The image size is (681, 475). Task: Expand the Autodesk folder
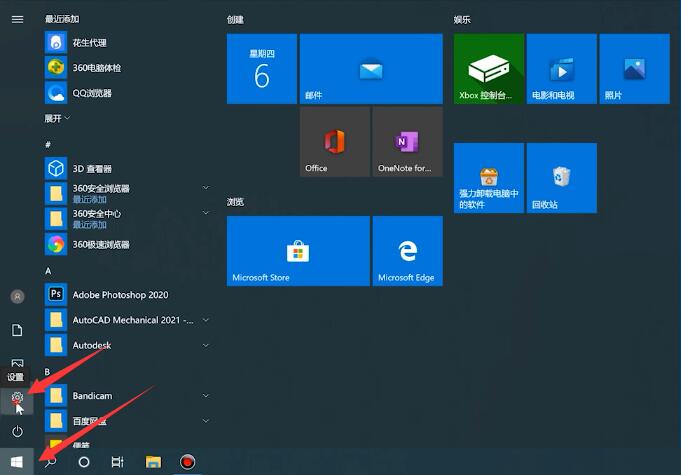click(x=127, y=345)
